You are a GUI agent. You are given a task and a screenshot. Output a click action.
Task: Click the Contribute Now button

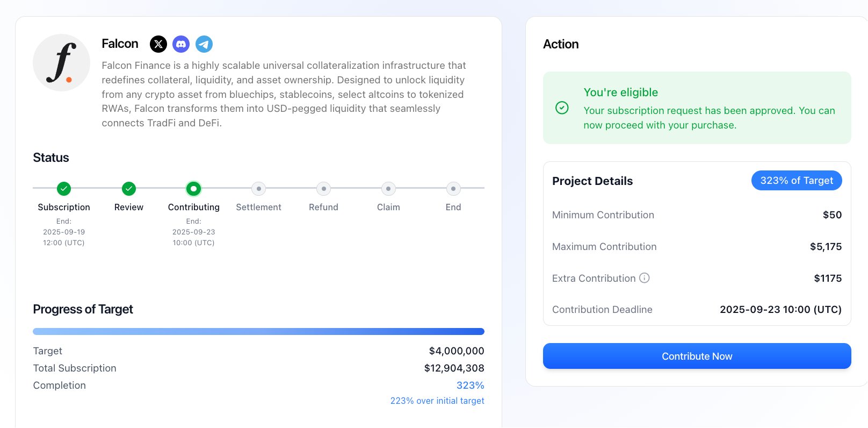coord(697,356)
